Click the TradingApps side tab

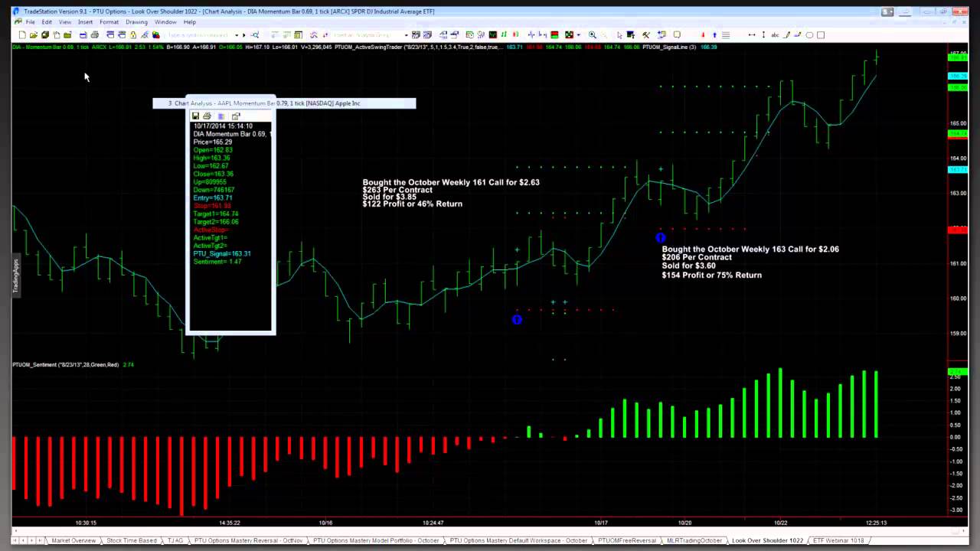(x=15, y=275)
